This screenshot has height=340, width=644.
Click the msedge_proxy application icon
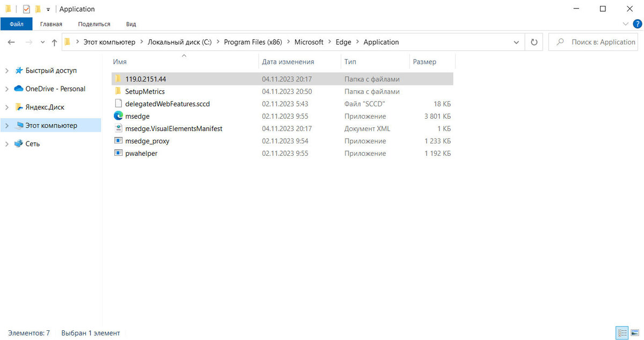119,141
